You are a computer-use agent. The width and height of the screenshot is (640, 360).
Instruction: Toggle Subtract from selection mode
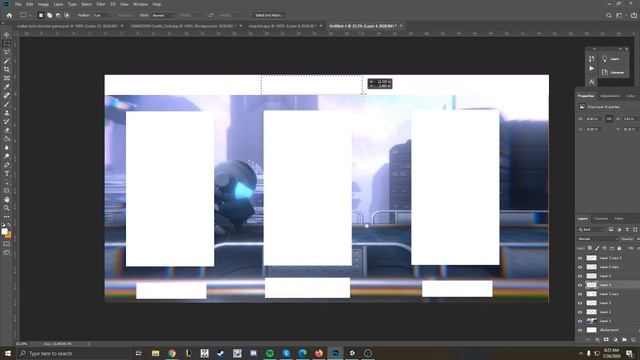coord(58,15)
